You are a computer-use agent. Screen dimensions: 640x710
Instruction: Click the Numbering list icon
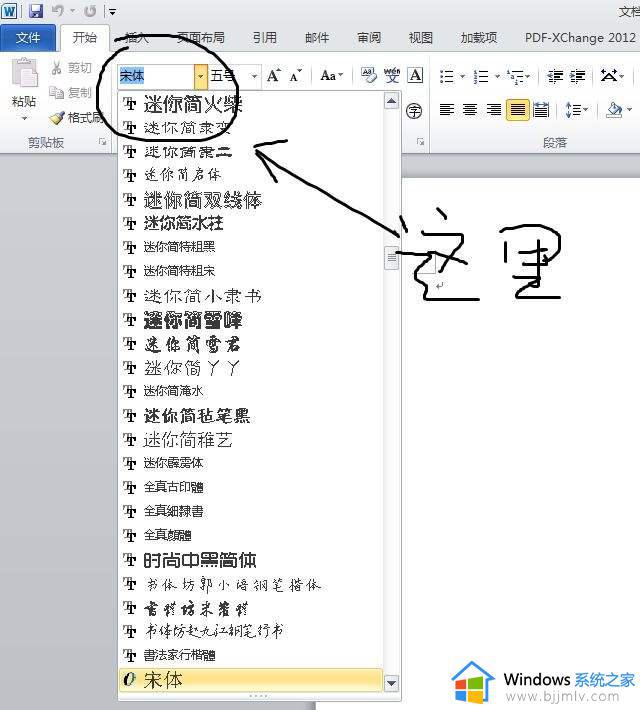(x=481, y=76)
